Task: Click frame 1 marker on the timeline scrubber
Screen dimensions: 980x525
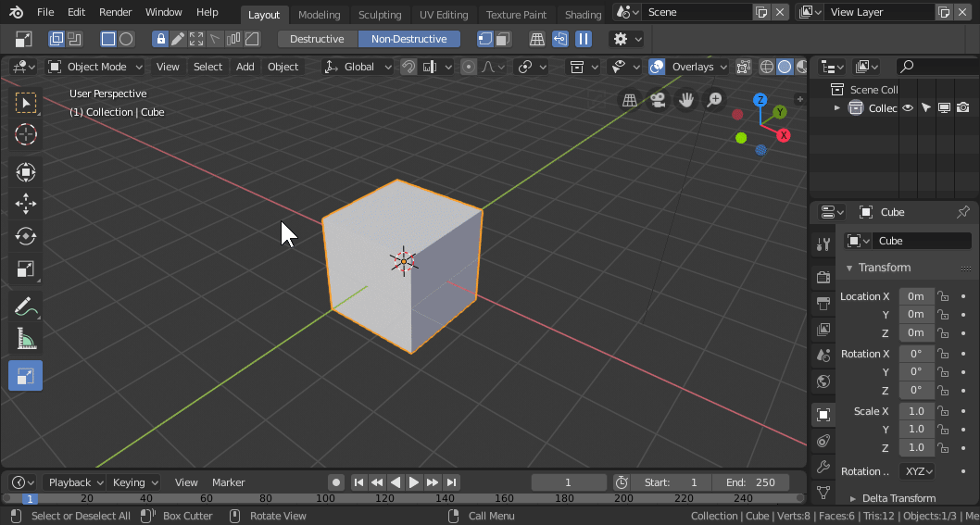Action: point(30,498)
